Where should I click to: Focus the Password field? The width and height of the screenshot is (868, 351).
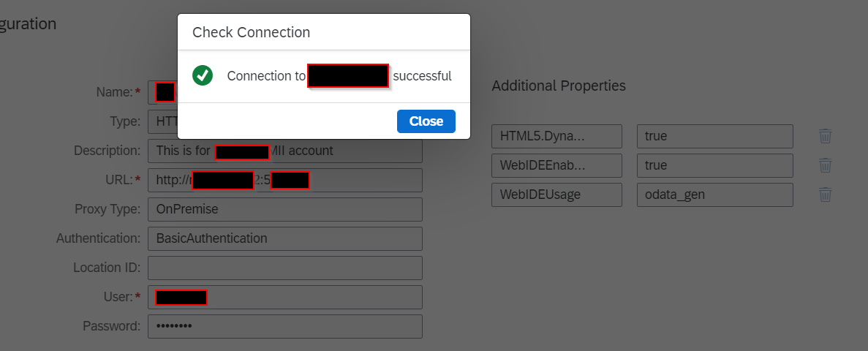click(285, 326)
